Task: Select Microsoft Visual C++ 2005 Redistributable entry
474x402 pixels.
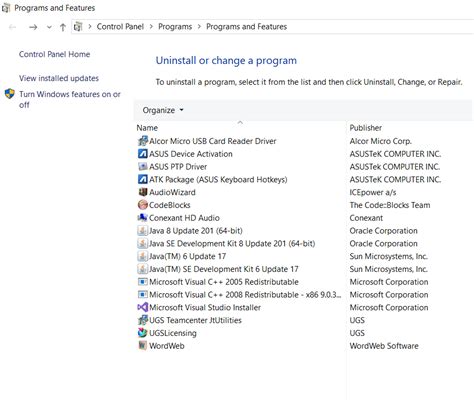Action: coord(224,282)
